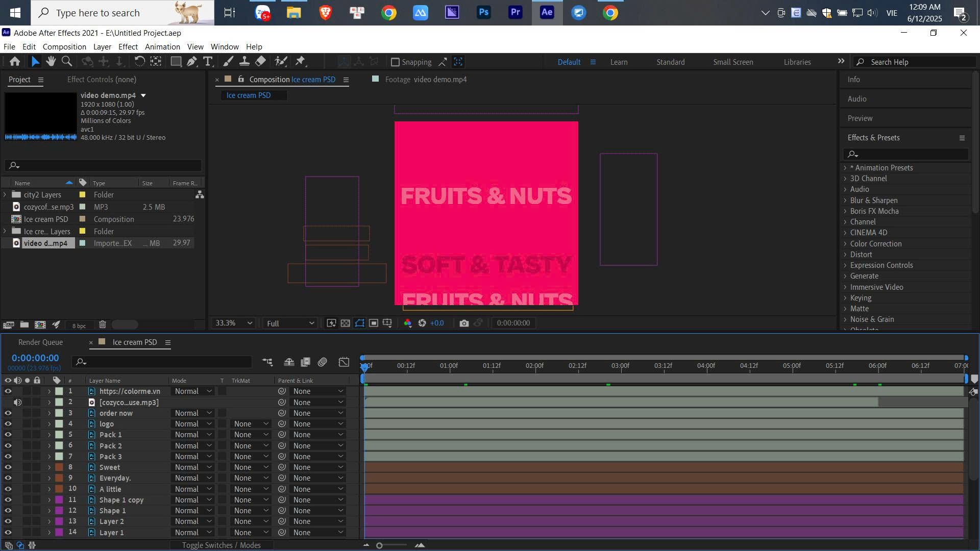
Task: Open the Effect Controls tab
Action: click(x=102, y=80)
